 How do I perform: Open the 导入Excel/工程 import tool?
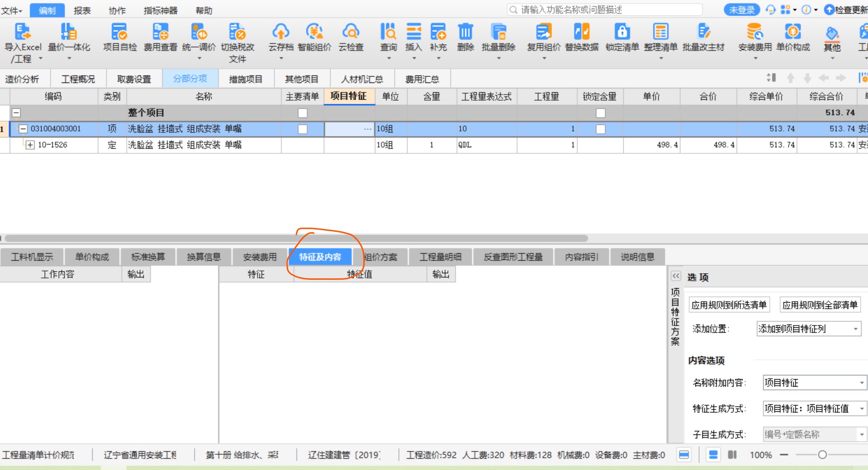(x=22, y=32)
